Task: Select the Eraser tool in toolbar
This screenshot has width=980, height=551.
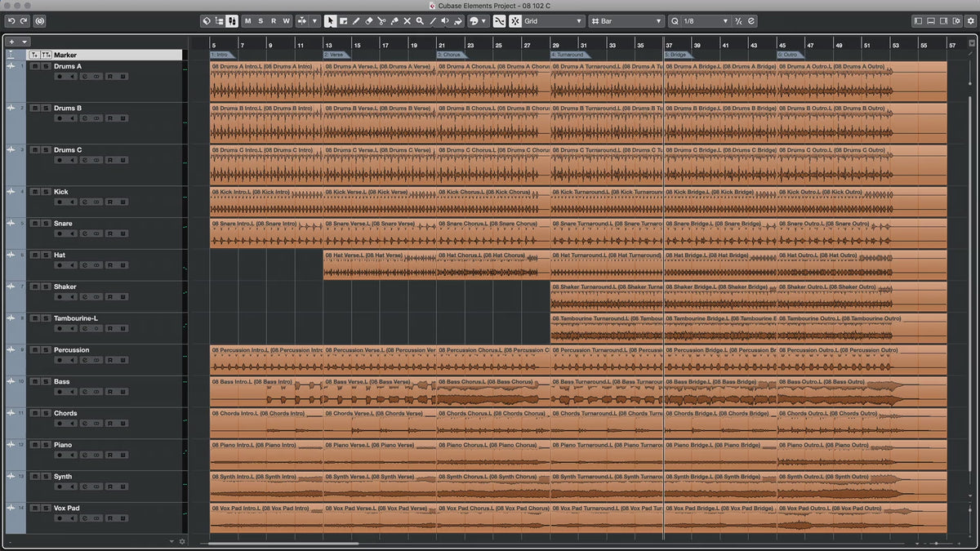Action: 368,21
